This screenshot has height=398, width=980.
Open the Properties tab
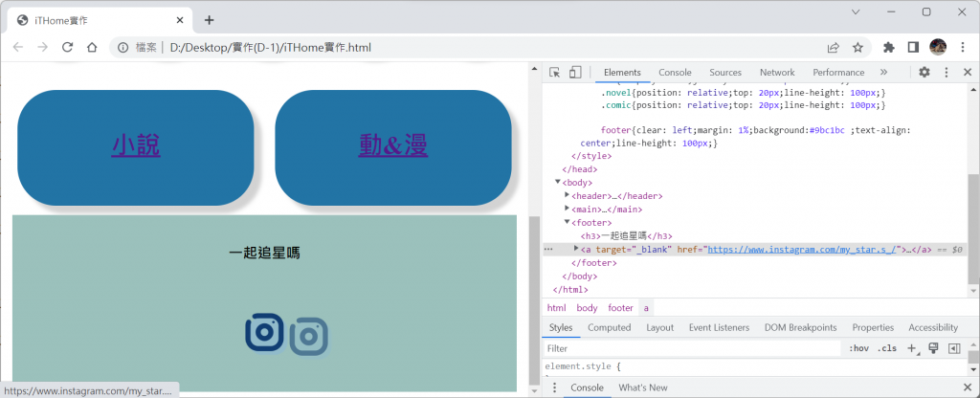(873, 327)
